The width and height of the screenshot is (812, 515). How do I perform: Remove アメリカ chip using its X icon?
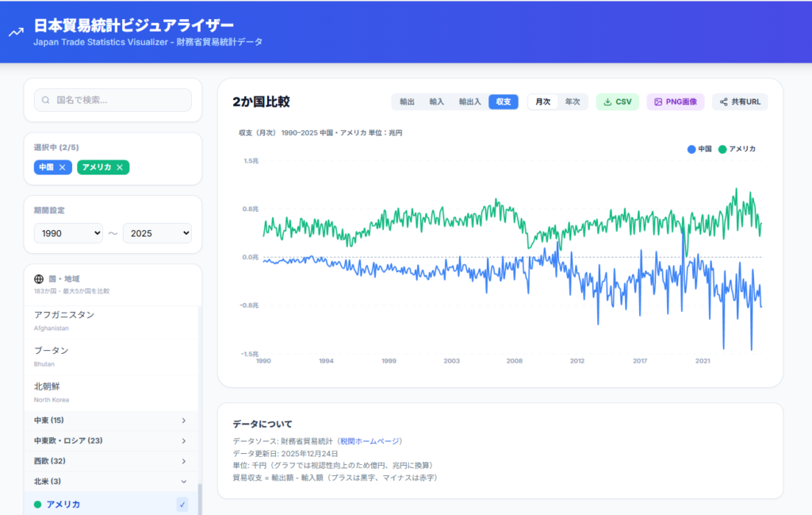[120, 167]
